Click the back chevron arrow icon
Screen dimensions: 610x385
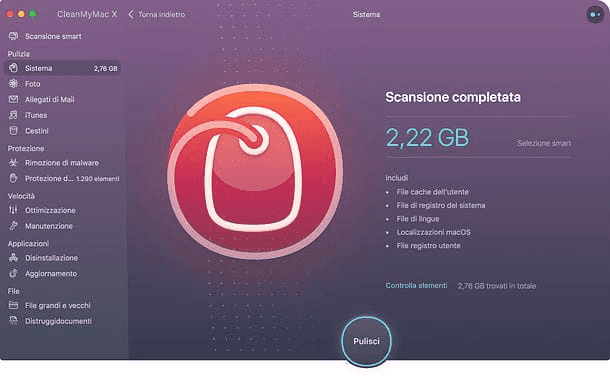(x=131, y=14)
